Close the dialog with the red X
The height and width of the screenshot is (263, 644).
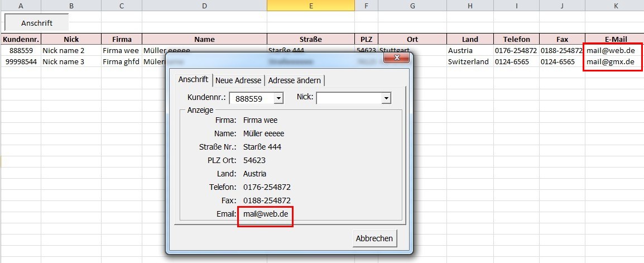pyautogui.click(x=396, y=58)
